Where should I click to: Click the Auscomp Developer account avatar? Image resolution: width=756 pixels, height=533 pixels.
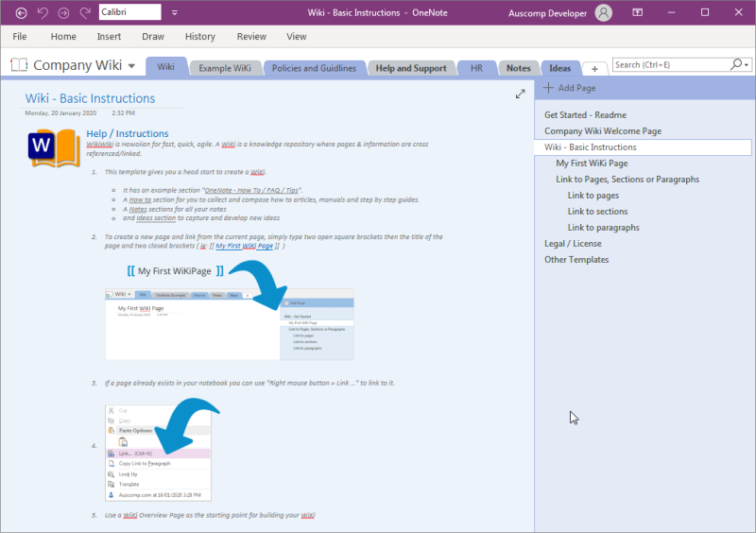[603, 13]
